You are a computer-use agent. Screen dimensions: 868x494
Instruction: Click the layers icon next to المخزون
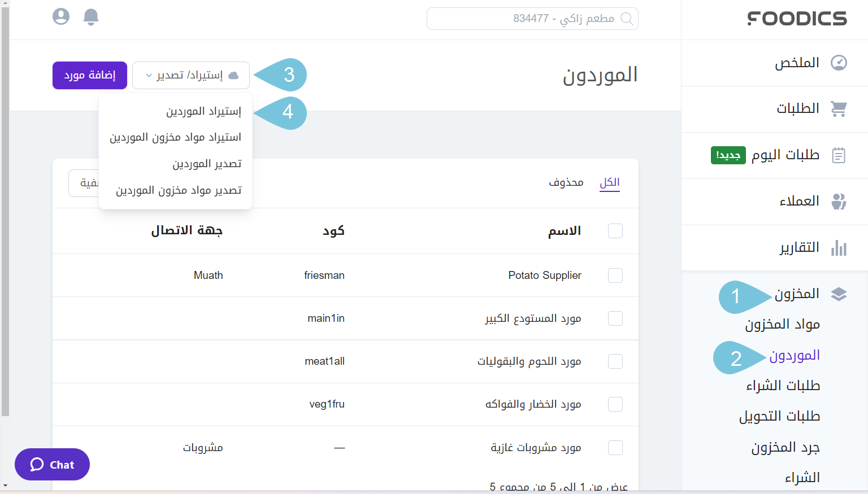click(839, 294)
